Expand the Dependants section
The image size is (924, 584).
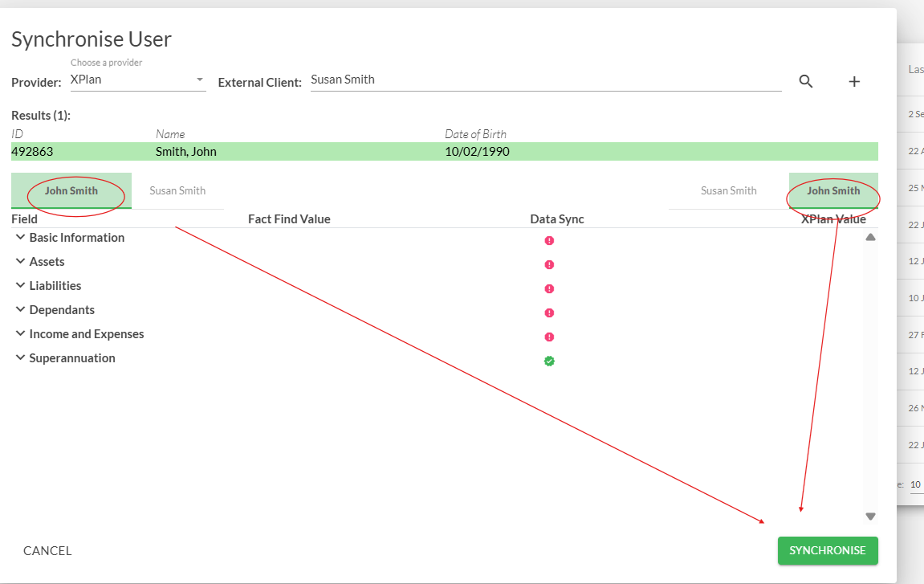pos(20,310)
